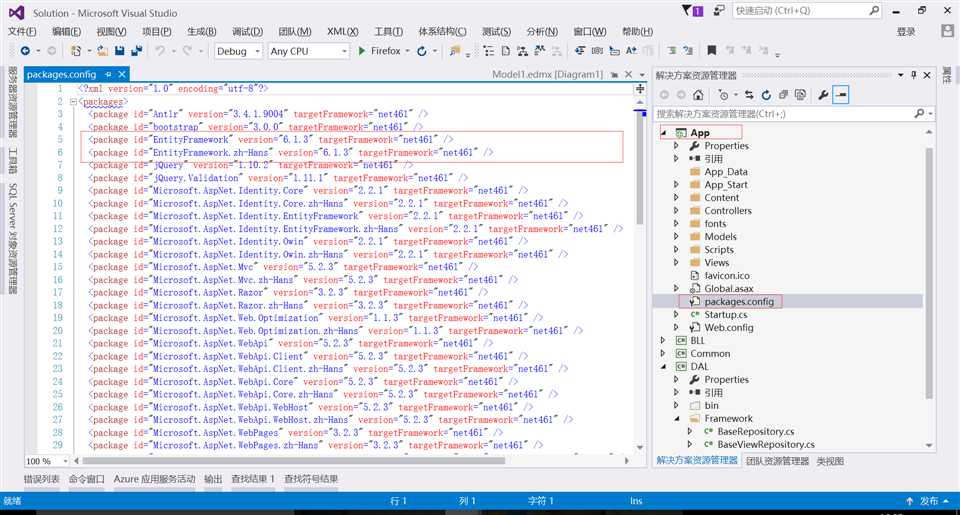Screen dimensions: 960x515
Task: Click the Publish up-arrow icon in status bar
Action: [x=910, y=501]
